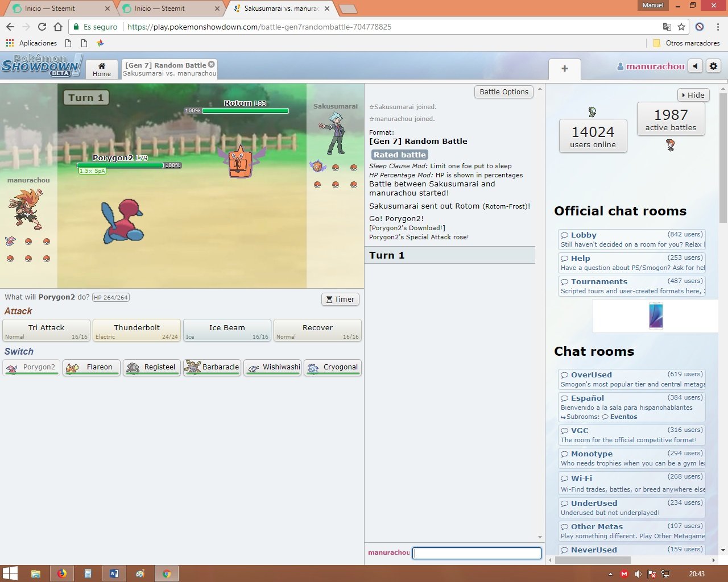This screenshot has height=582, width=728.
Task: Join the Other Metas chat room
Action: [x=632, y=531]
